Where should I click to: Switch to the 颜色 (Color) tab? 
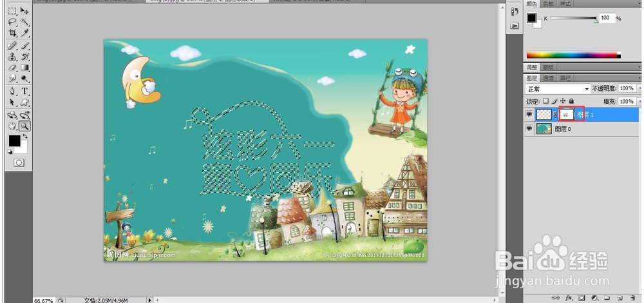[532, 4]
